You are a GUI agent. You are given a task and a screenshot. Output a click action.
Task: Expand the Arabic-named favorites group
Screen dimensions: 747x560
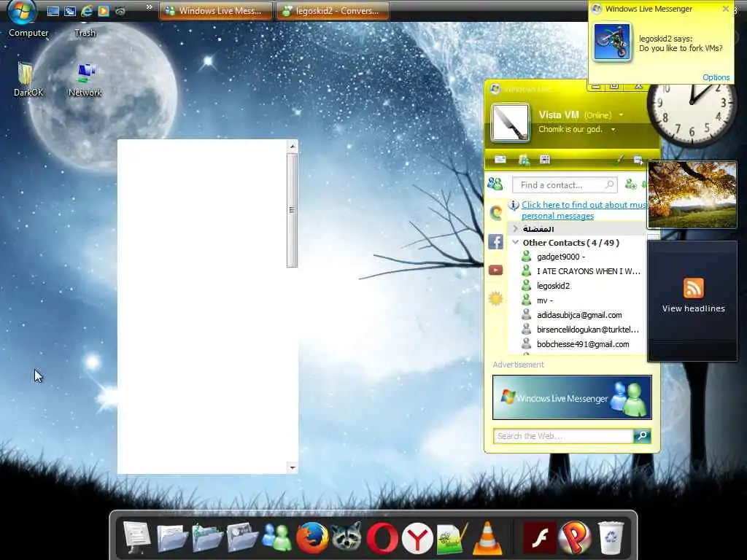coord(515,229)
